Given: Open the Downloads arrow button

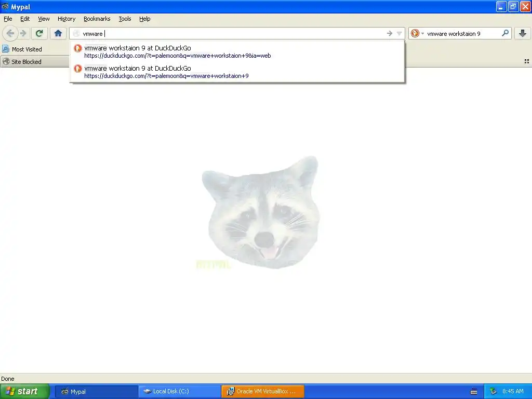Looking at the screenshot, I should [x=523, y=33].
